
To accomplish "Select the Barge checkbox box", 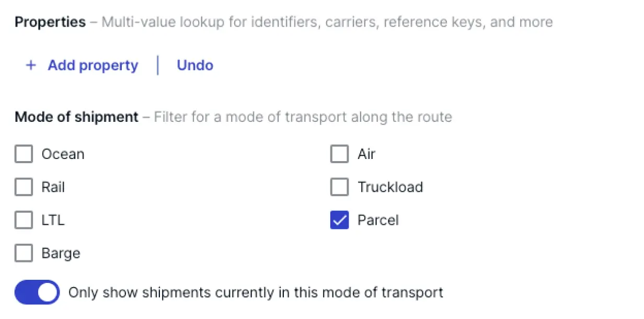I will pyautogui.click(x=24, y=253).
